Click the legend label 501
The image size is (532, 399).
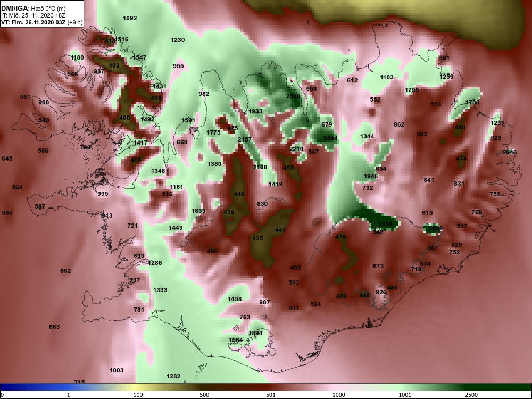270,395
